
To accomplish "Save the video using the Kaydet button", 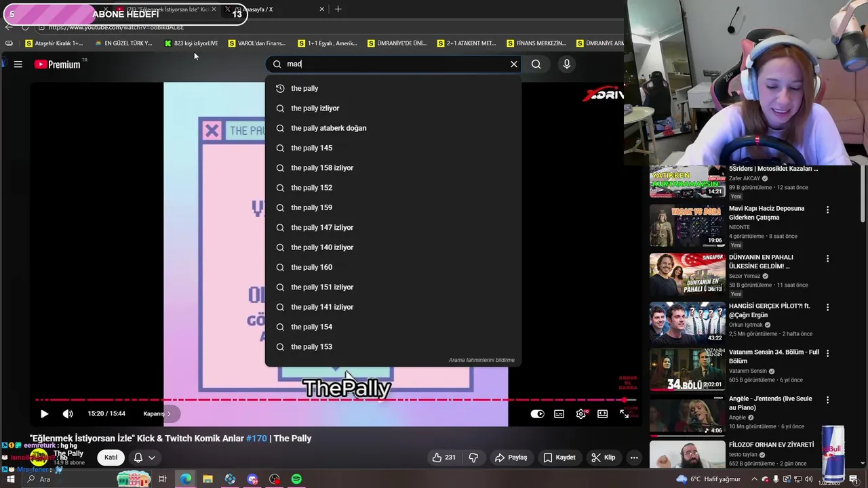I will 559,457.
